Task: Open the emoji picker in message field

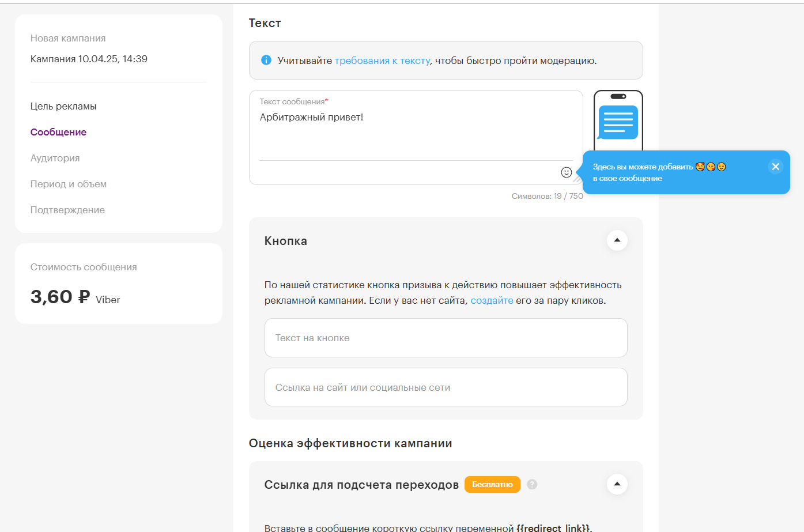Action: 567,172
